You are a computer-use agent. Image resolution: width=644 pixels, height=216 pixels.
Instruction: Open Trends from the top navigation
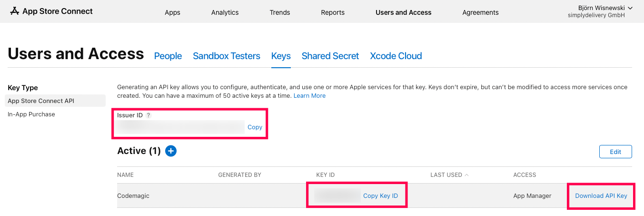tap(279, 12)
